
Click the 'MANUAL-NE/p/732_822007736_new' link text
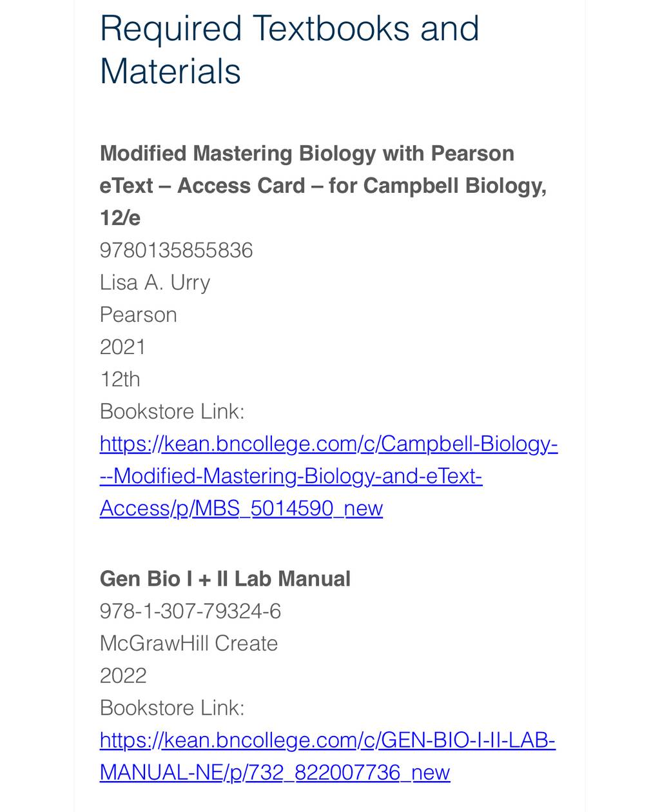point(275,772)
